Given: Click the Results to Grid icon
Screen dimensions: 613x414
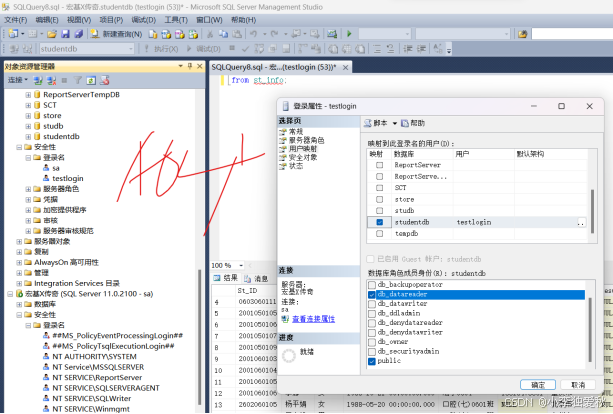Looking at the screenshot, I should click(x=346, y=49).
